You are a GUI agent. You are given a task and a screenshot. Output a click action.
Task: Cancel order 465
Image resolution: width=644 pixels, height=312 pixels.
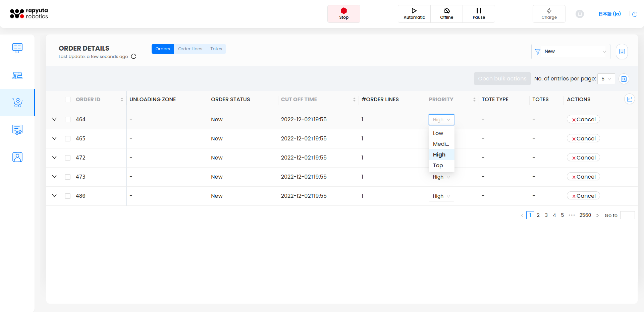(583, 138)
